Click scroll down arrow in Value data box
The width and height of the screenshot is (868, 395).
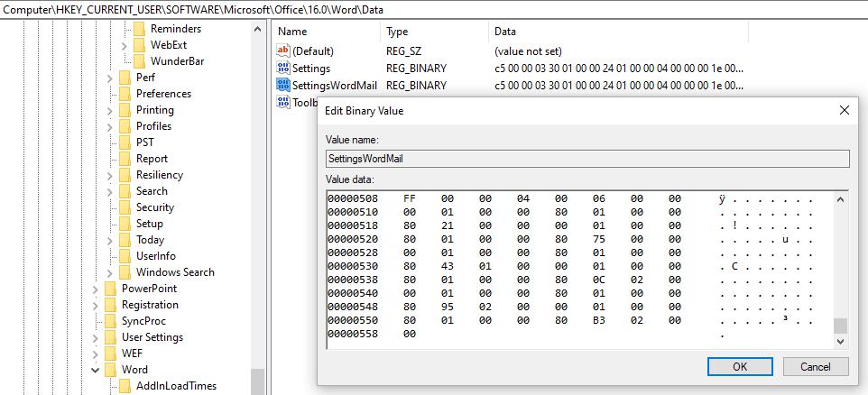(841, 342)
